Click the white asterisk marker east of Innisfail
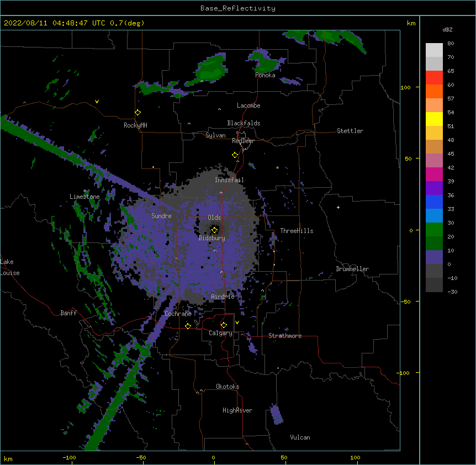 (277, 167)
